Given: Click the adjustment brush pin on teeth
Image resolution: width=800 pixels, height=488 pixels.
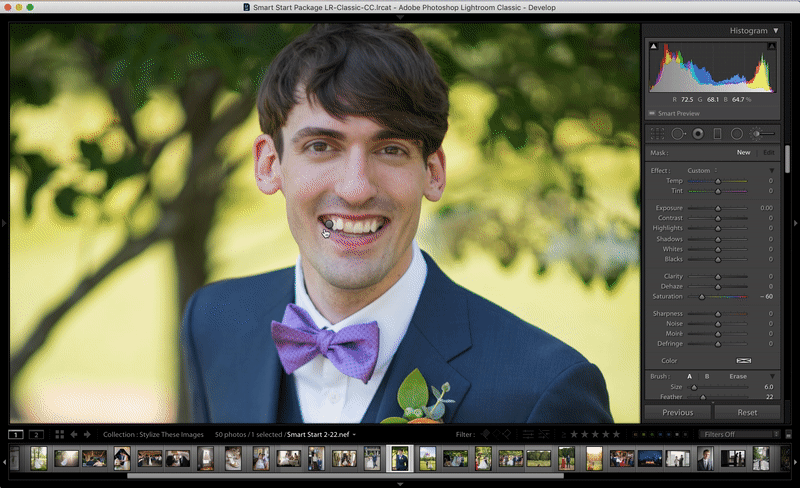Looking at the screenshot, I should [x=330, y=224].
